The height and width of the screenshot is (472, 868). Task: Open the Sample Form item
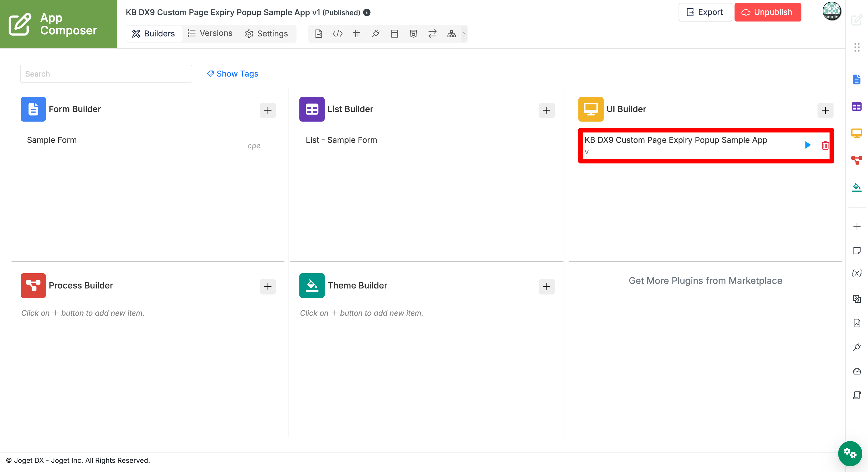(x=52, y=140)
